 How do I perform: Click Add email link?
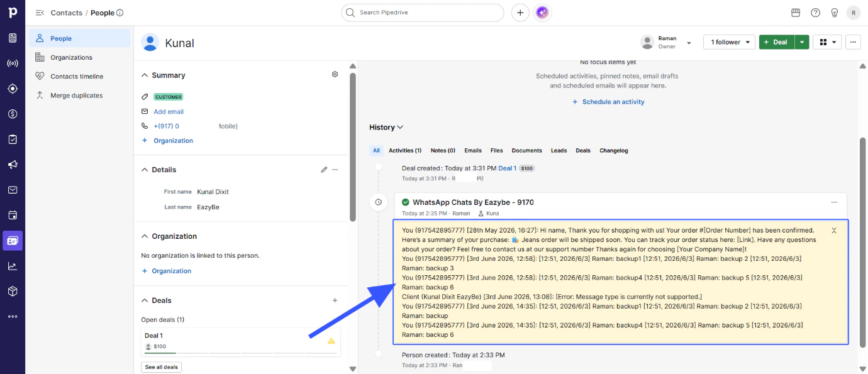coord(169,111)
